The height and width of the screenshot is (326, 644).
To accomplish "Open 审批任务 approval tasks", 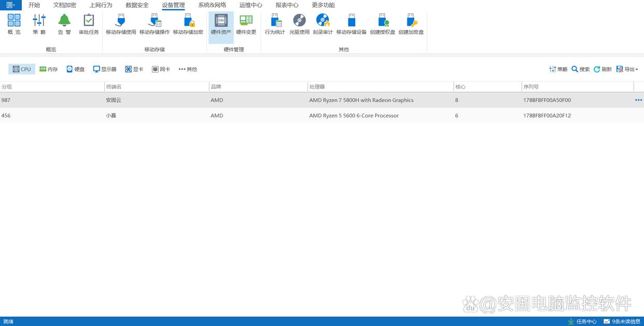I will pos(89,24).
